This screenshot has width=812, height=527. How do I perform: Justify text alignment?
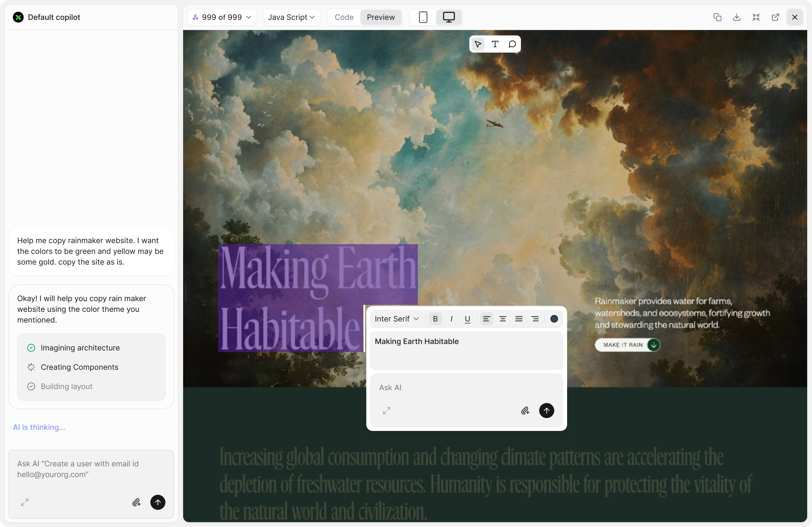(519, 319)
